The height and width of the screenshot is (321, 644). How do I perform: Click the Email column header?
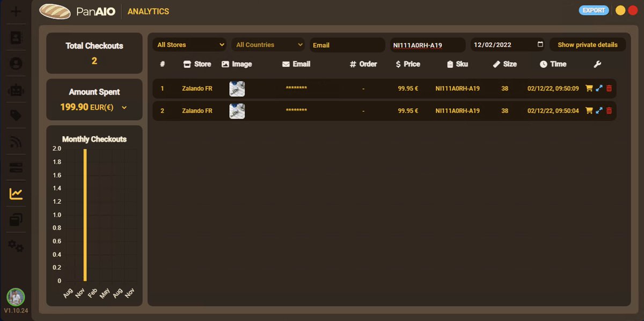(x=296, y=64)
